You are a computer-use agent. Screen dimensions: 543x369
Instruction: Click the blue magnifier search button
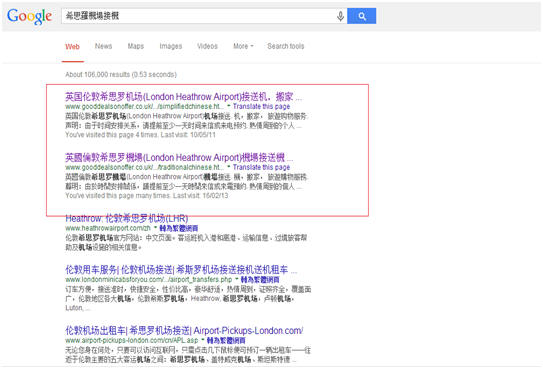click(x=362, y=16)
